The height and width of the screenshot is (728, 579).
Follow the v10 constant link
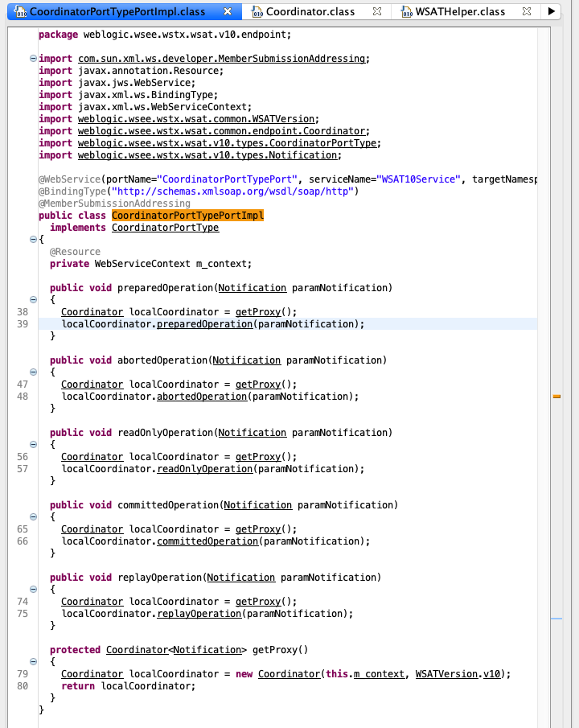pyautogui.click(x=491, y=674)
